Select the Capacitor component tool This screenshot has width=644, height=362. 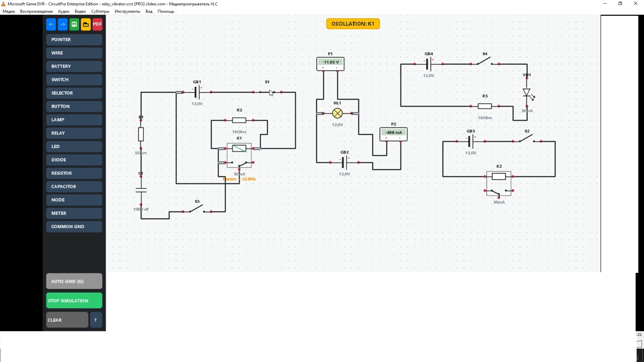coord(74,186)
